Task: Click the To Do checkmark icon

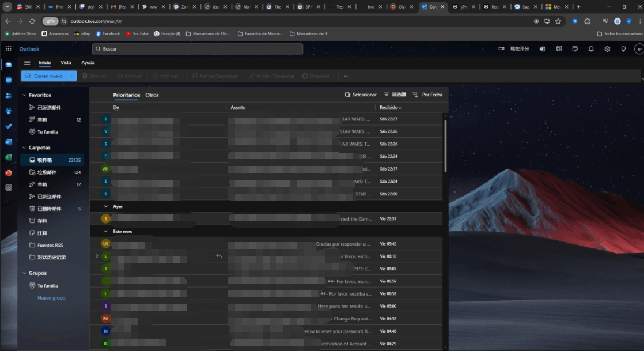Action: tap(9, 126)
